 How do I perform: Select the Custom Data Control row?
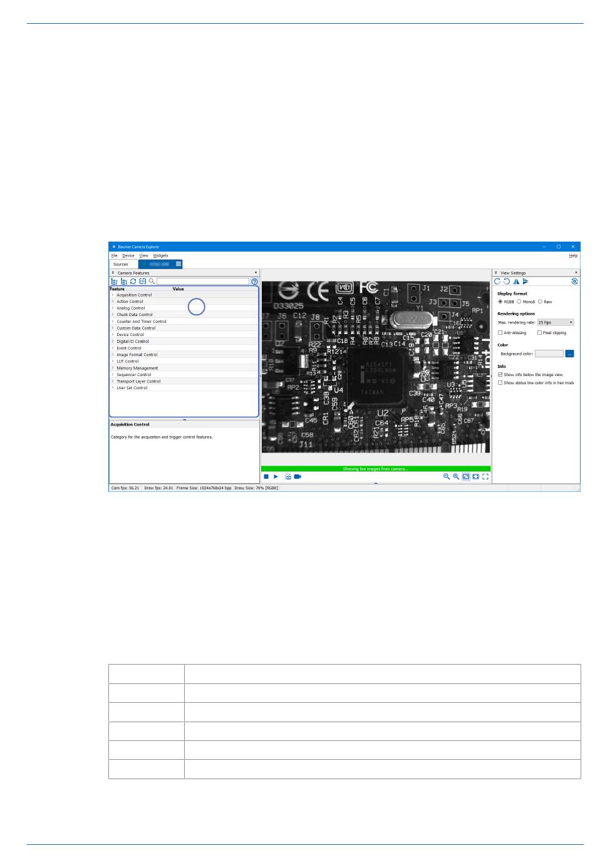(x=184, y=328)
